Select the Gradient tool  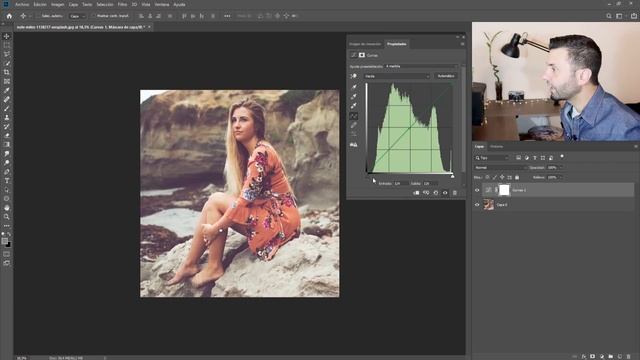7,144
